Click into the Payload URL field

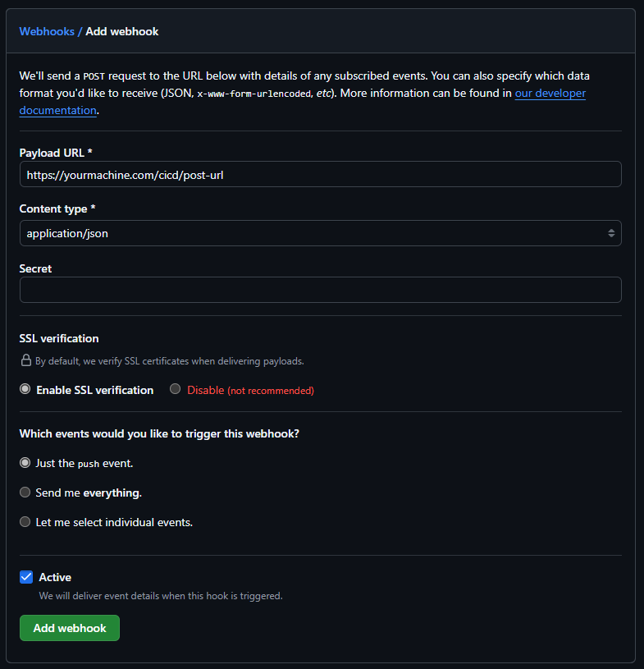pos(320,175)
